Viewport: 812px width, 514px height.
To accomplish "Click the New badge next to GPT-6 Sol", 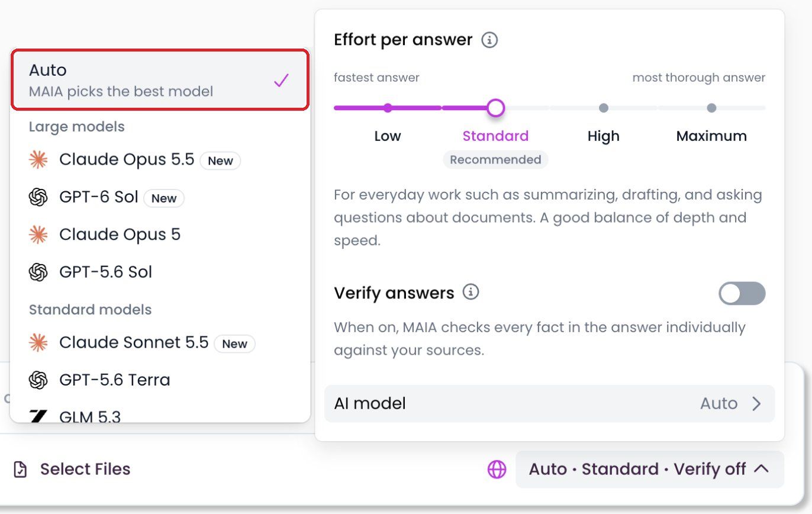I will [x=164, y=198].
